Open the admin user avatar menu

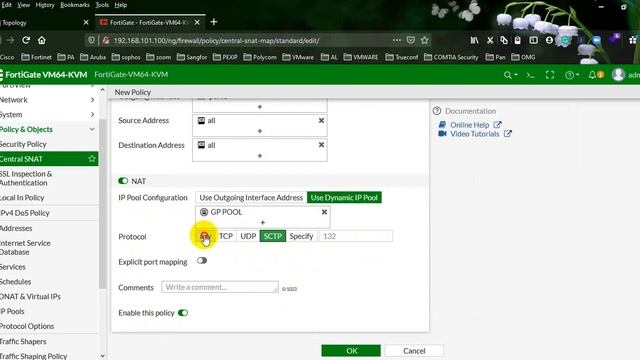[x=618, y=74]
